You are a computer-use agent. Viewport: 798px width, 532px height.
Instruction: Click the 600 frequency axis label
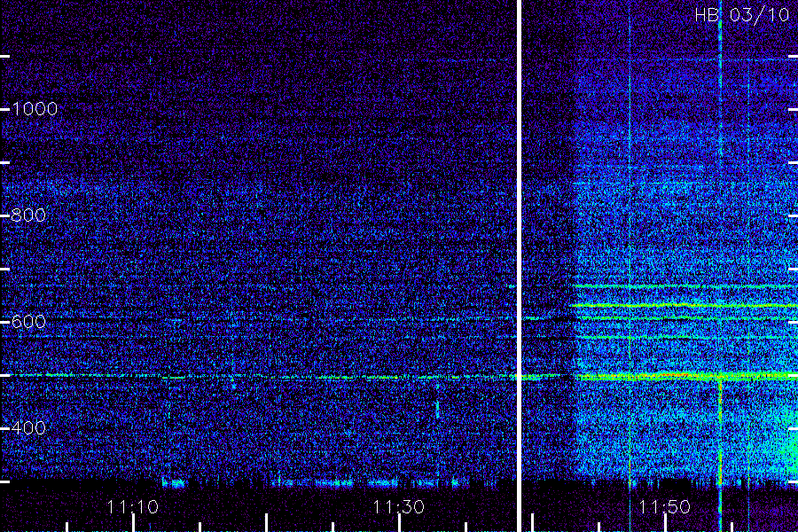28,322
